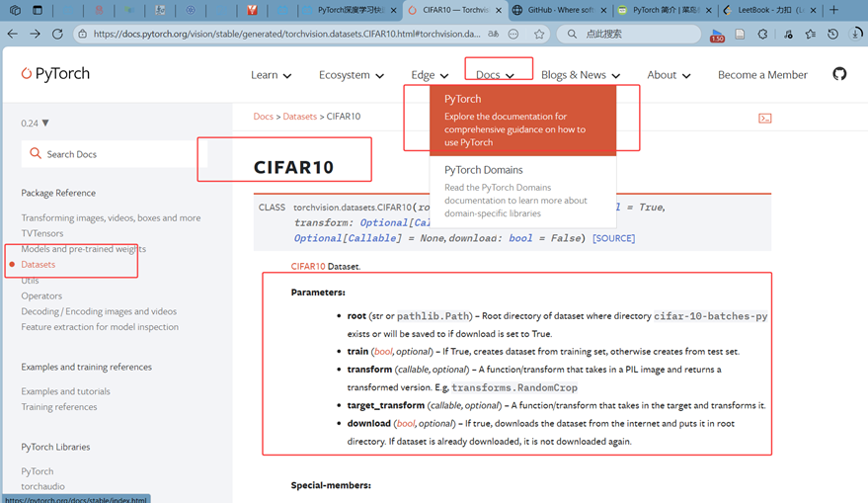Select PyTorch Domains in the Docs menu
The height and width of the screenshot is (503, 868).
click(522, 192)
